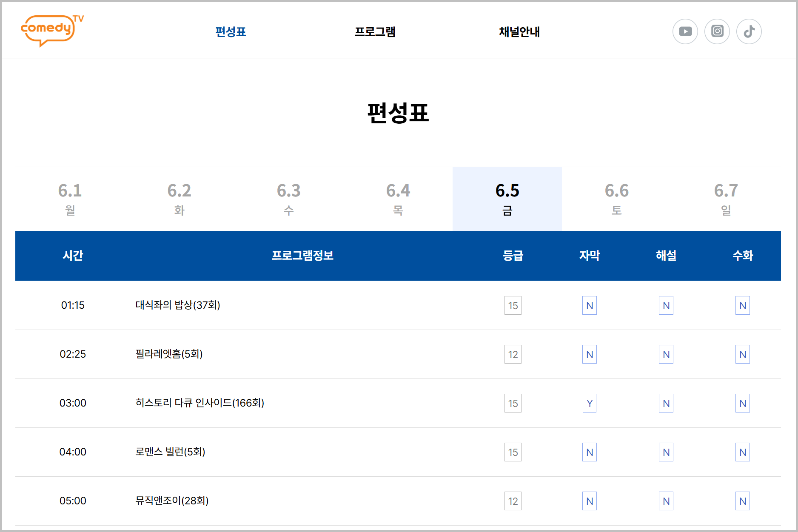The height and width of the screenshot is (532, 798).
Task: Click the 수화 N badge for 로맨스 빌런
Action: click(743, 452)
